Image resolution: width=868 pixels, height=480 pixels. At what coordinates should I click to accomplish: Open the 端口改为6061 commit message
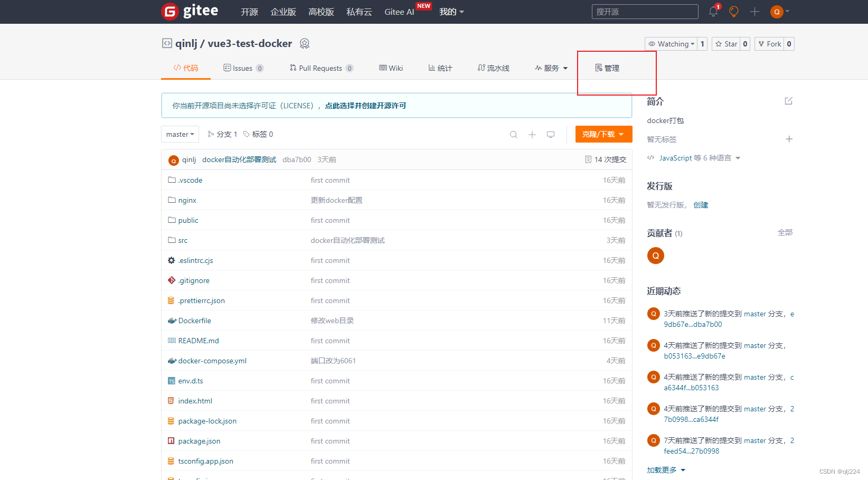[x=333, y=361]
